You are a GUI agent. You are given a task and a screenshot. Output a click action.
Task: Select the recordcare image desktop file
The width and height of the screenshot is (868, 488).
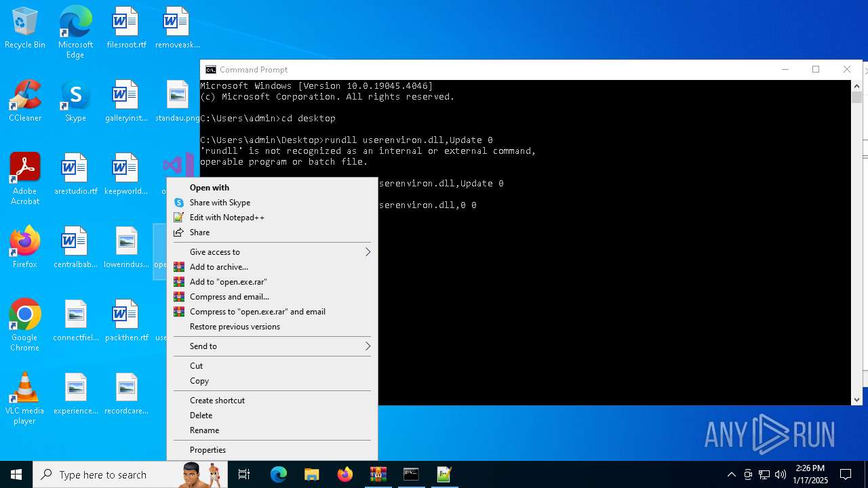coord(126,394)
